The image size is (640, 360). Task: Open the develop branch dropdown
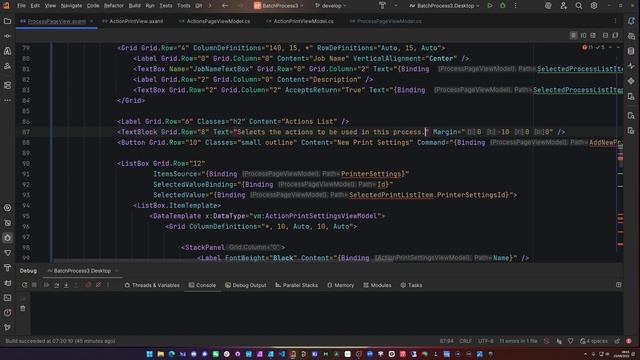331,6
